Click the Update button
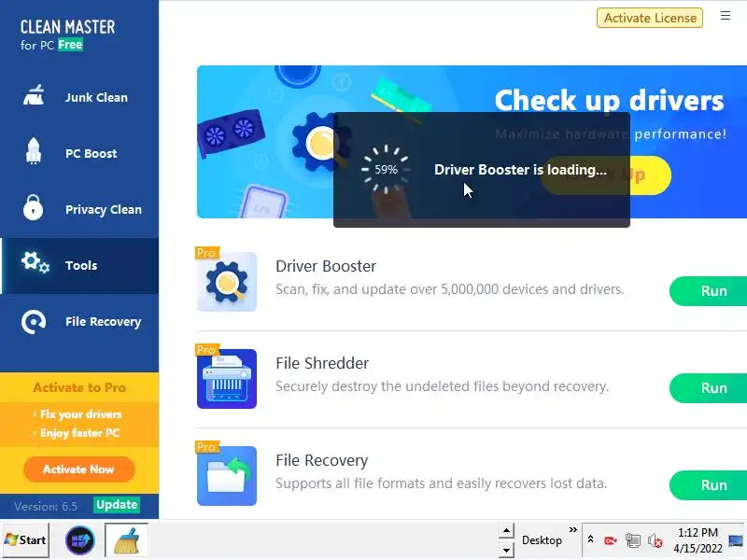 tap(117, 505)
